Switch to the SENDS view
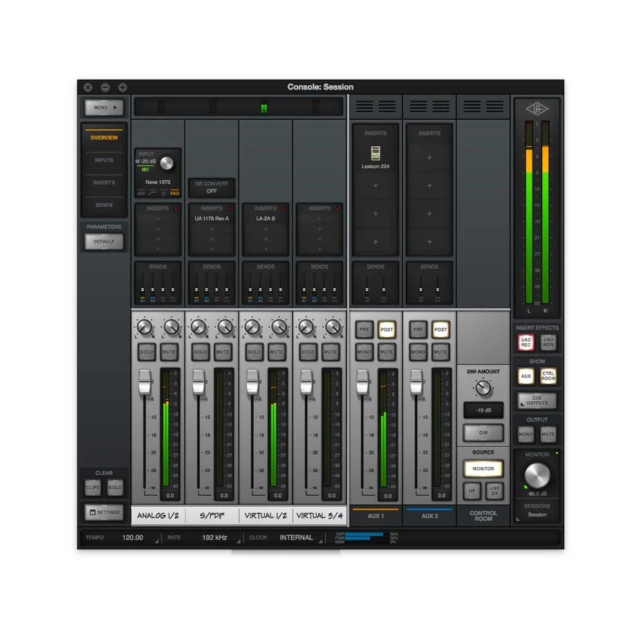Image resolution: width=644 pixels, height=644 pixels. point(104,205)
